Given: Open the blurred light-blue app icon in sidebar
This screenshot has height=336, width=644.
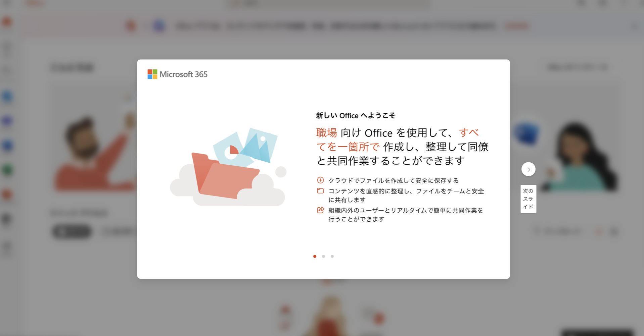Looking at the screenshot, I should click(7, 97).
